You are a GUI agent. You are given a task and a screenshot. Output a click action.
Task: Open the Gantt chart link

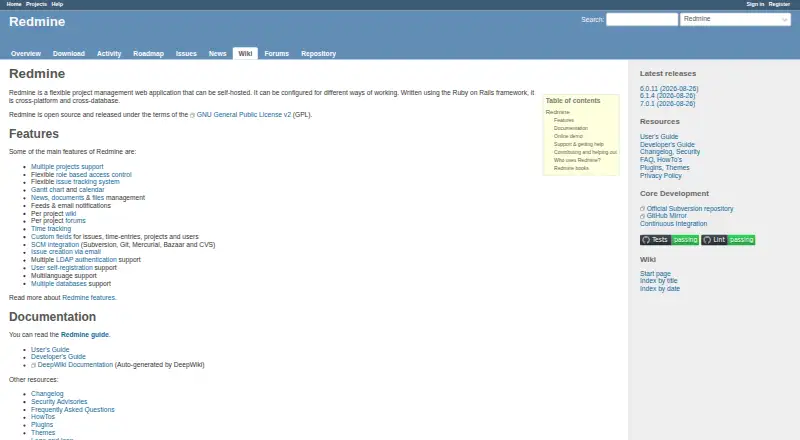(47, 190)
